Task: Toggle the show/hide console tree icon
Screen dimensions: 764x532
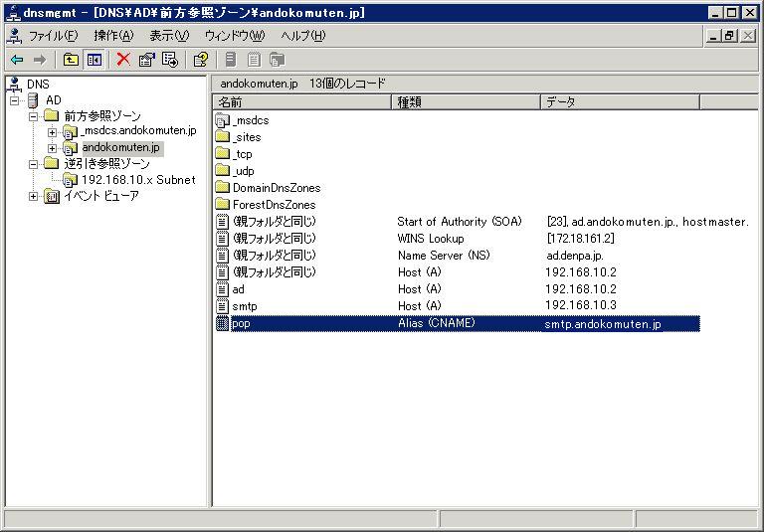Action: pos(94,60)
